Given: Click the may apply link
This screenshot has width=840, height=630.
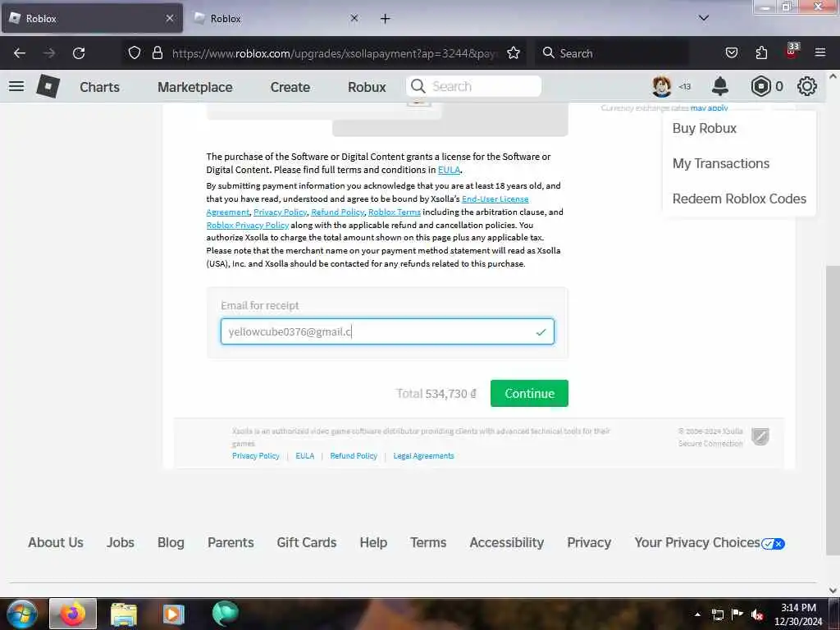Looking at the screenshot, I should pos(709,107).
